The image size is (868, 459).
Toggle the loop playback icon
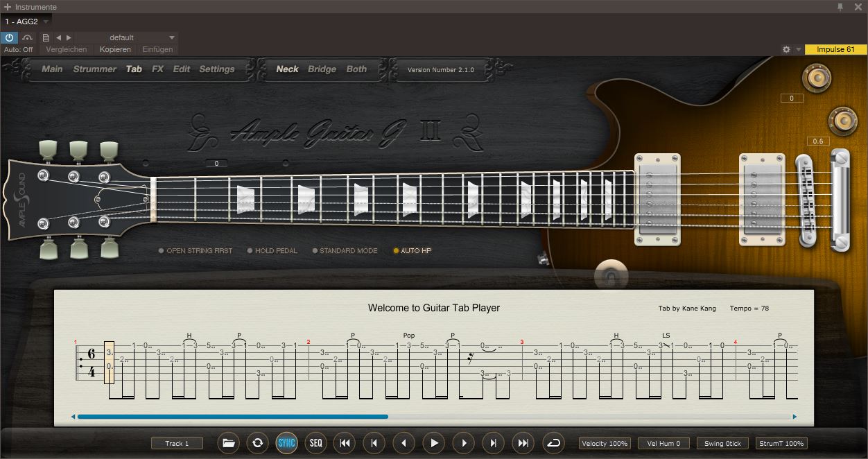[x=553, y=443]
